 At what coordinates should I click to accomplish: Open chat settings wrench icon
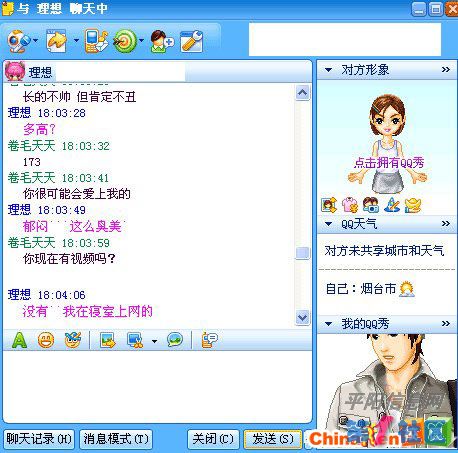click(x=191, y=41)
